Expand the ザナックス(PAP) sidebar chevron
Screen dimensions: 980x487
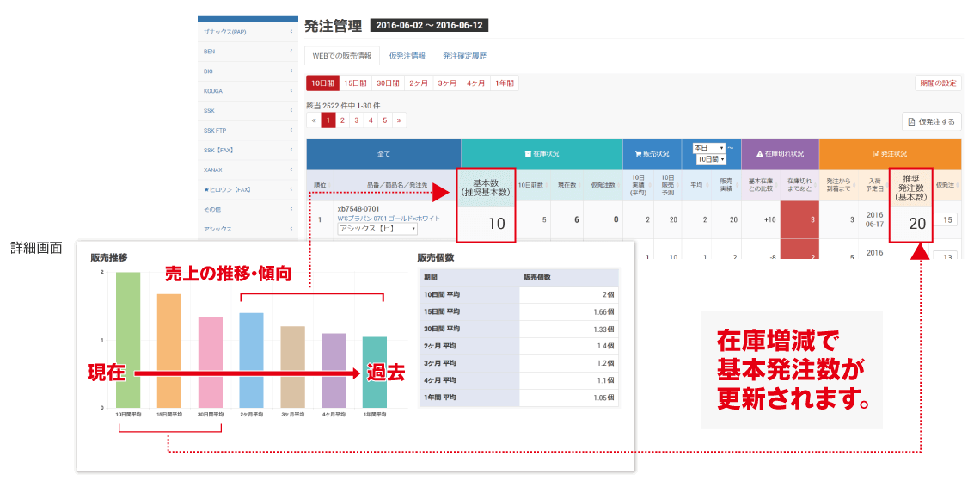(291, 32)
